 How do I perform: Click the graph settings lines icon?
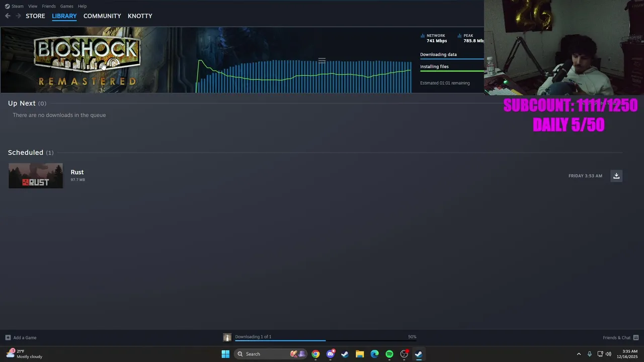coord(322,61)
